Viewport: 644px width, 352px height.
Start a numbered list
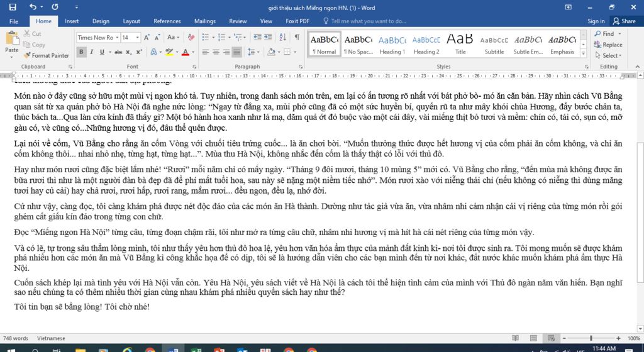pos(221,37)
